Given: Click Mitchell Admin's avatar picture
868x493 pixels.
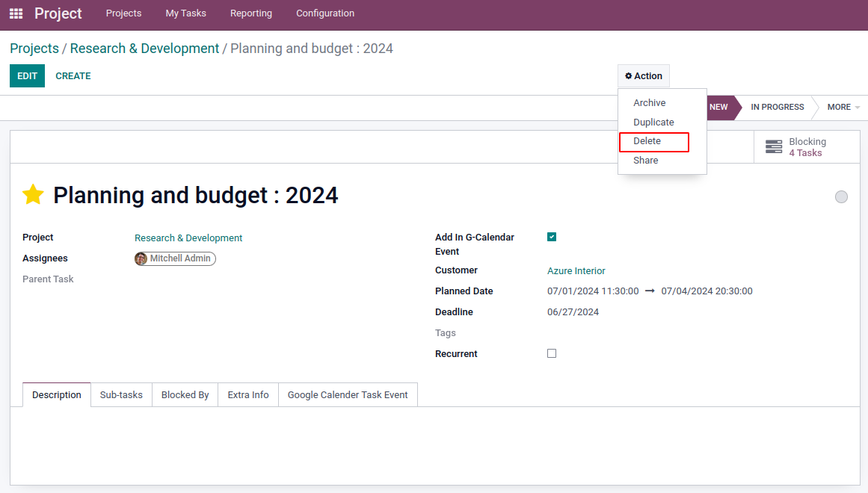Looking at the screenshot, I should (141, 258).
